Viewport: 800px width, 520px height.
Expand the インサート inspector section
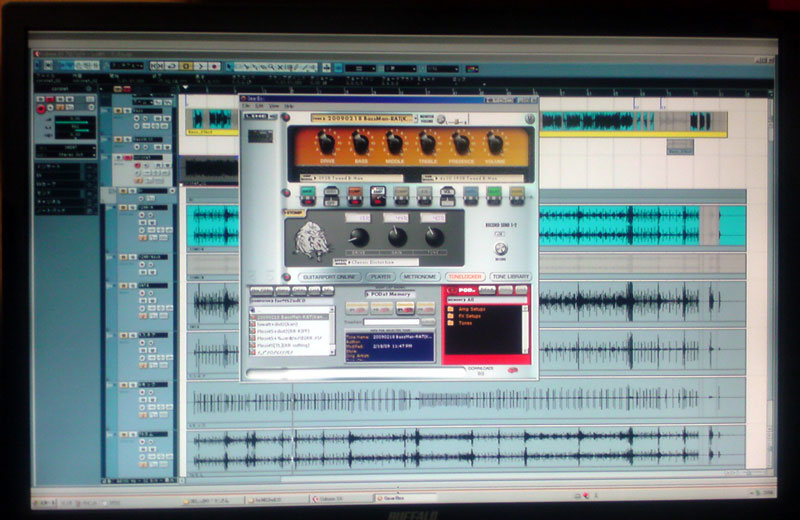[x=65, y=167]
